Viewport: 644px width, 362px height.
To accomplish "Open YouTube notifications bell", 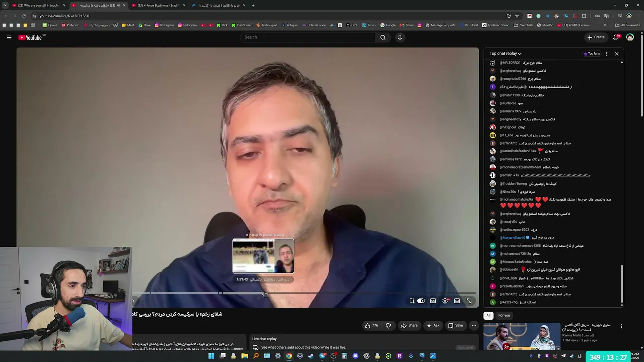I will coord(616,37).
